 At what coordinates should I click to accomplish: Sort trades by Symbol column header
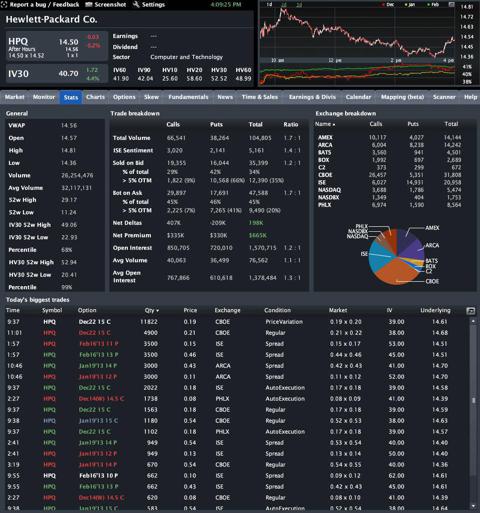pyautogui.click(x=52, y=310)
